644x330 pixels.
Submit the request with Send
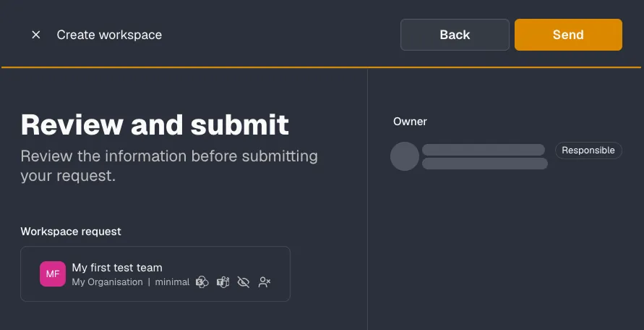pyautogui.click(x=568, y=35)
